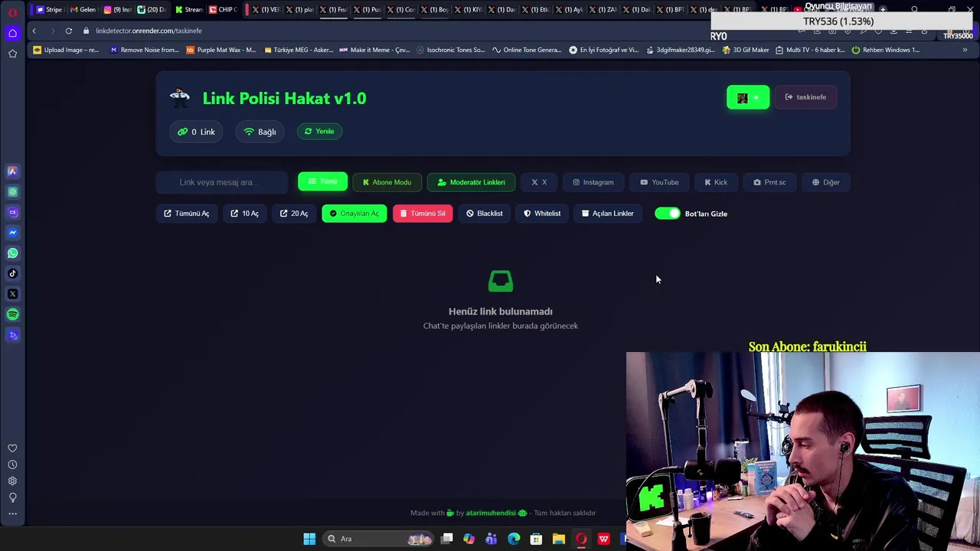Open sidebar settings gear icon
This screenshot has width=980, height=551.
[x=12, y=481]
